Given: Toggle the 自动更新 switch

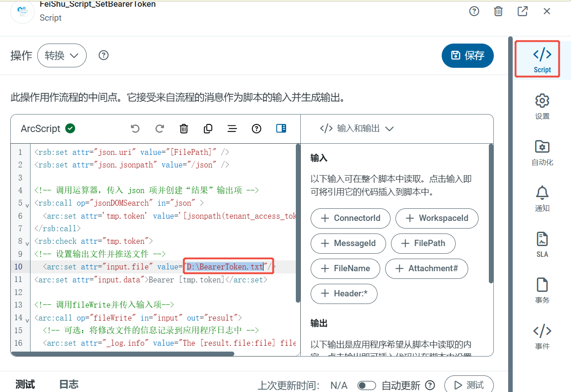Looking at the screenshot, I should (366, 385).
